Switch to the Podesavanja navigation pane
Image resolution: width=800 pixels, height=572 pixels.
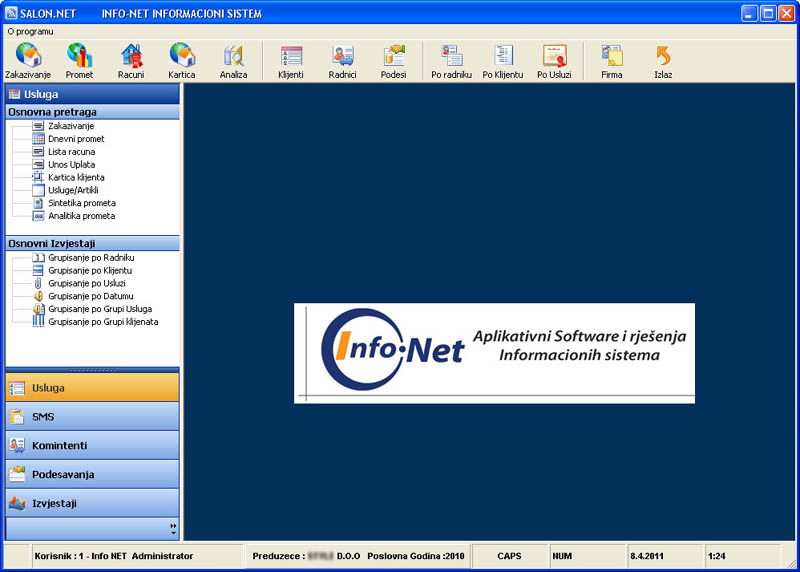[x=92, y=475]
